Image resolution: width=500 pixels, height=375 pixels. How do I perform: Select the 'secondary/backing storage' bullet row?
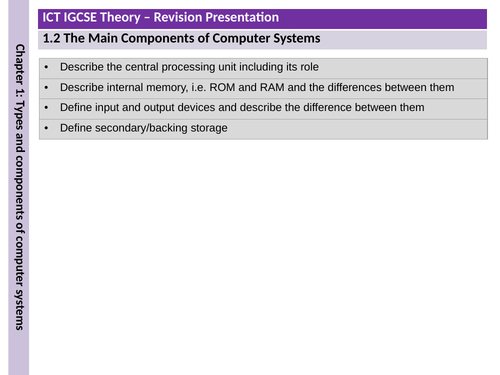[x=263, y=129]
